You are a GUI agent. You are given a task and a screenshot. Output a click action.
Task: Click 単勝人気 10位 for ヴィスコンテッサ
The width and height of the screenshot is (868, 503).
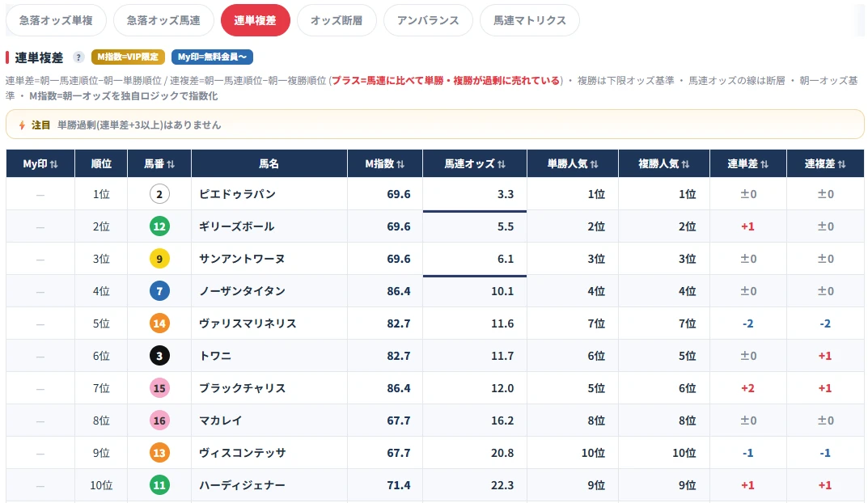593,453
